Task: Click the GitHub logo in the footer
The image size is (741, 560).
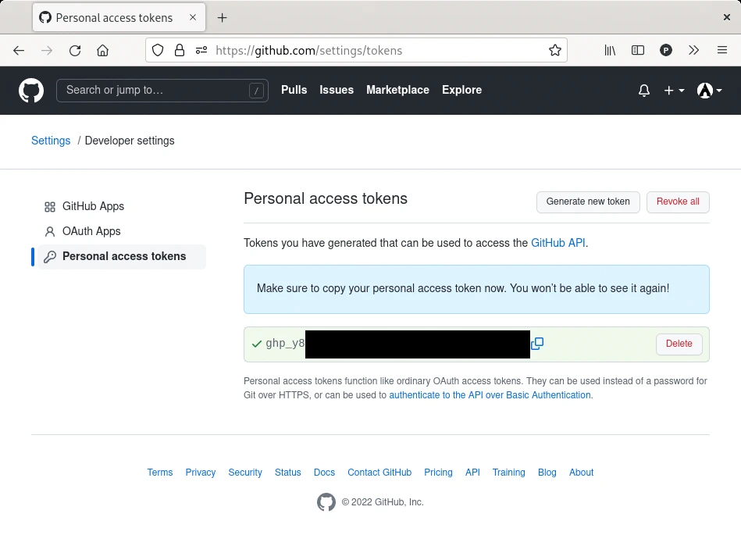Action: click(x=326, y=502)
